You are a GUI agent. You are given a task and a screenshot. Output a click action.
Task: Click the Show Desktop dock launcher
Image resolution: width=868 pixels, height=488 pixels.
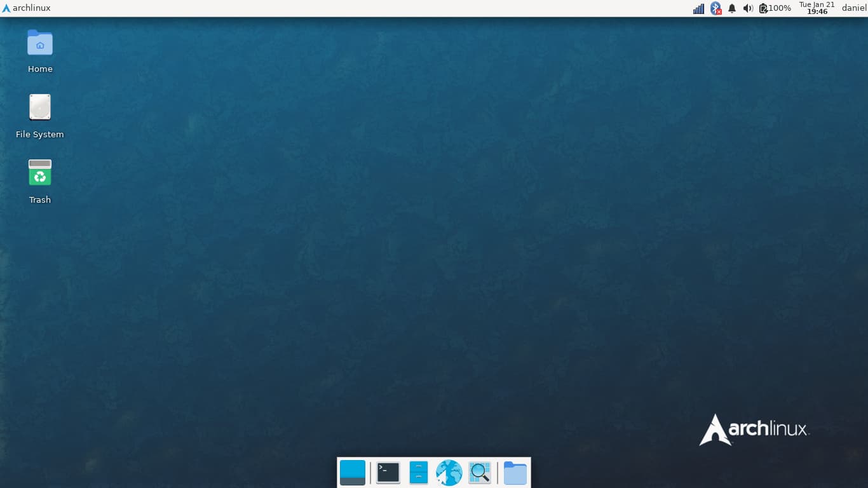[353, 473]
